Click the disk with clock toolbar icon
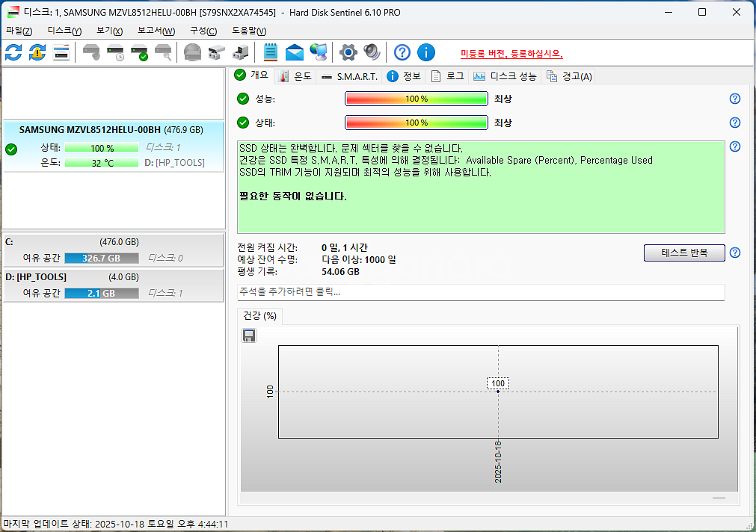Image resolution: width=756 pixels, height=532 pixels. tap(116, 52)
